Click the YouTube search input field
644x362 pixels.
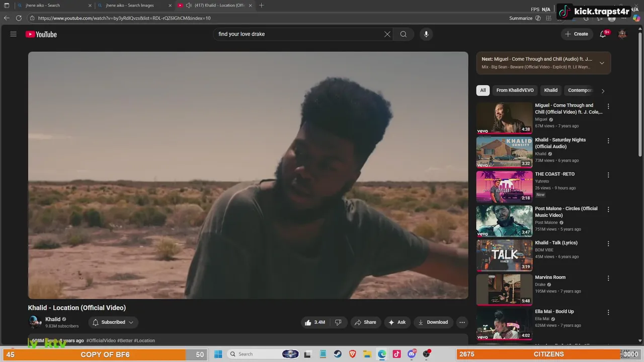tap(299, 34)
